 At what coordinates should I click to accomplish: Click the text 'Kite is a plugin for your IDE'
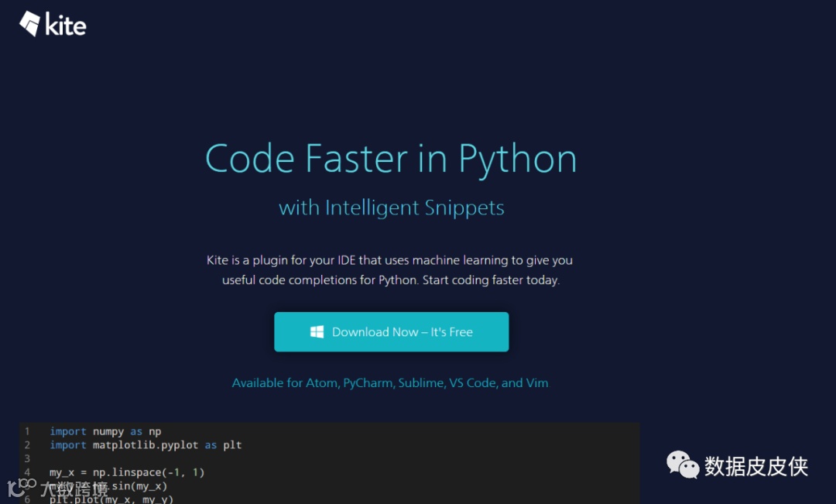click(x=281, y=260)
